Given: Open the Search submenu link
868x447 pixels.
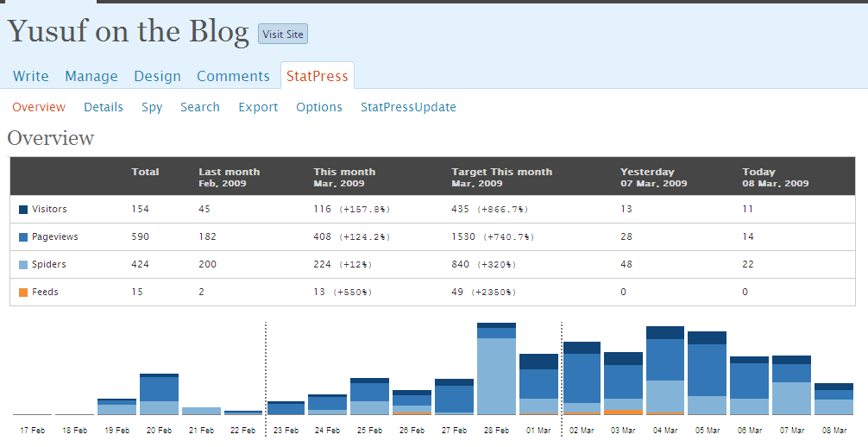Looking at the screenshot, I should [200, 107].
